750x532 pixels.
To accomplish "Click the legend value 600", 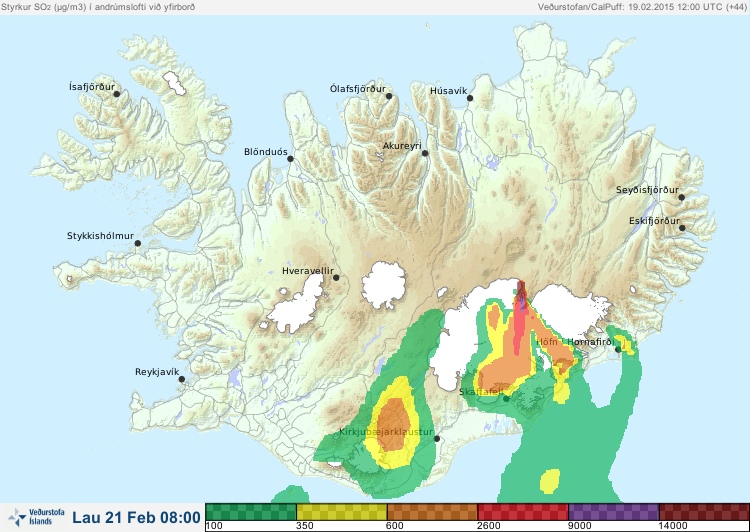I will pos(395,526).
